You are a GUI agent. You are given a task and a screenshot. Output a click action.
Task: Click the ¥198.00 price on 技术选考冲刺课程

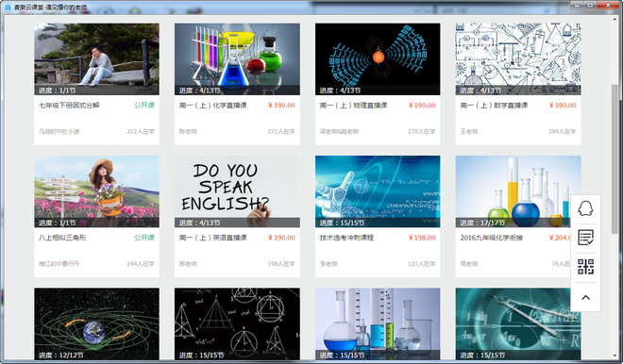point(422,238)
